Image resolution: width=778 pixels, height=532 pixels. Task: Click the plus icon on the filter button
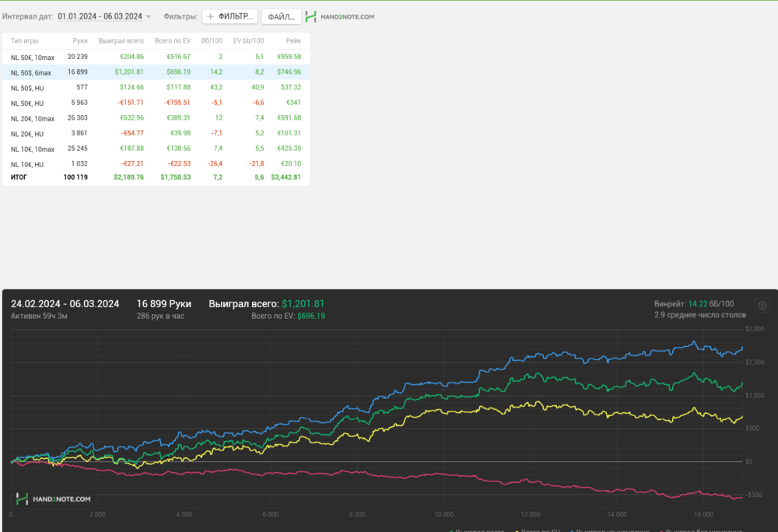point(210,16)
